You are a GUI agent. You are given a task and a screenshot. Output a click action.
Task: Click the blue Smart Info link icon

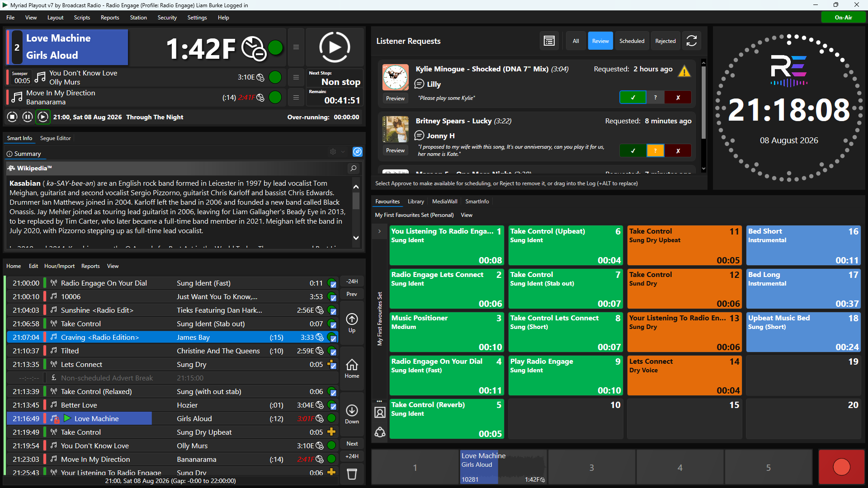pyautogui.click(x=357, y=152)
